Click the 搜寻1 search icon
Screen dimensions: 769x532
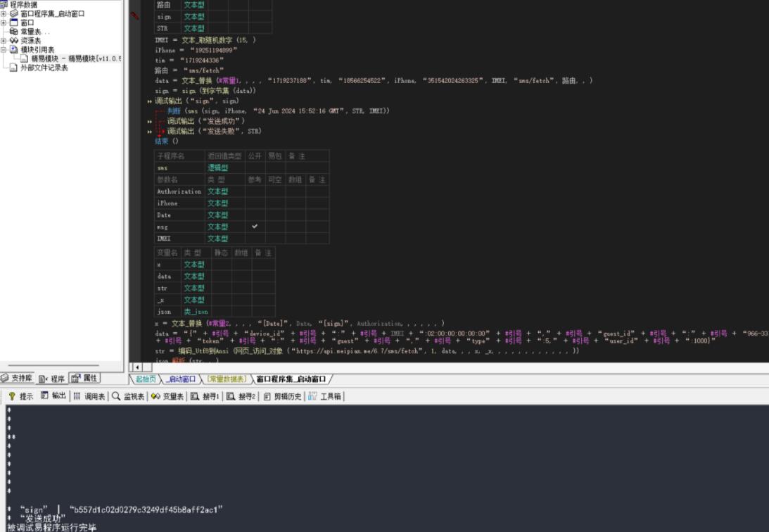(195, 396)
